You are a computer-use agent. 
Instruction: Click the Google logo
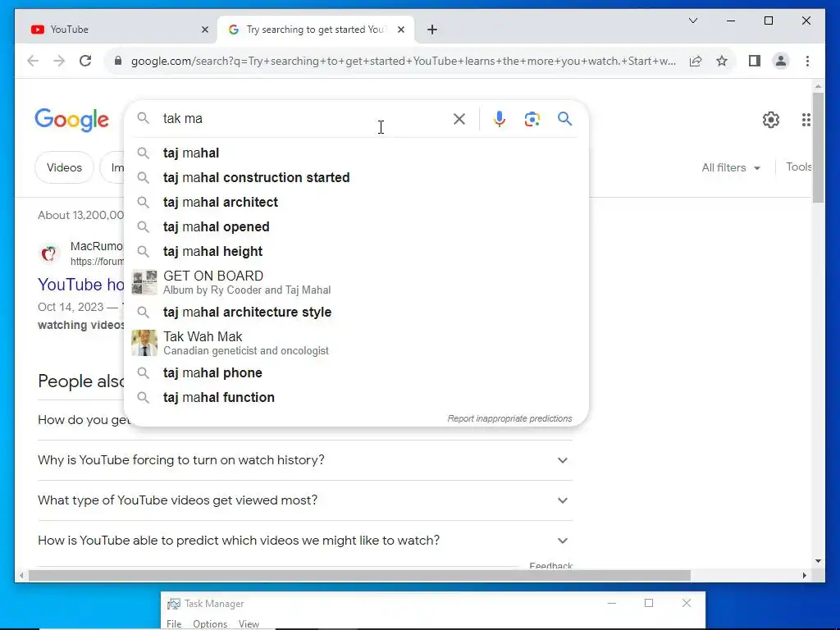pos(72,120)
